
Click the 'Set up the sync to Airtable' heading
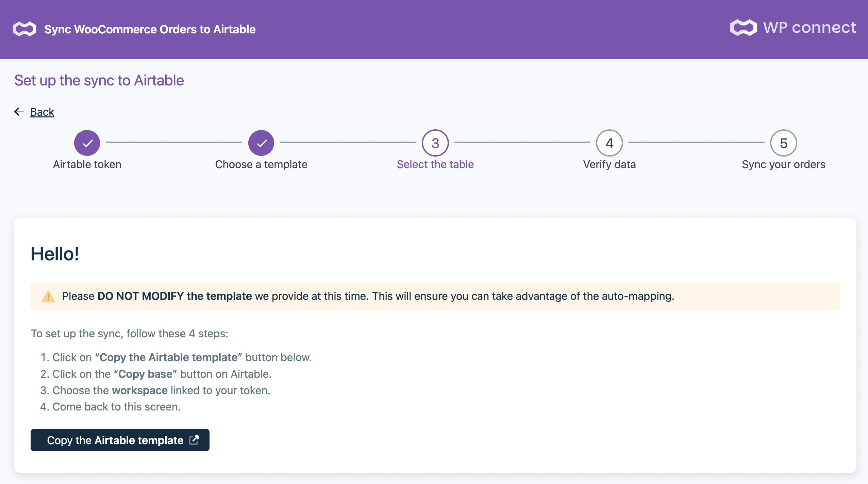(x=99, y=81)
